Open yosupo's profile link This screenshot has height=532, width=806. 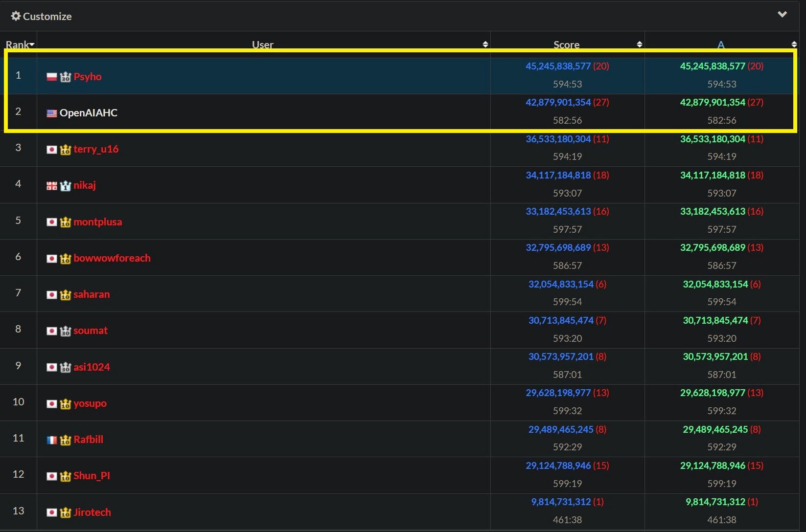(x=90, y=403)
